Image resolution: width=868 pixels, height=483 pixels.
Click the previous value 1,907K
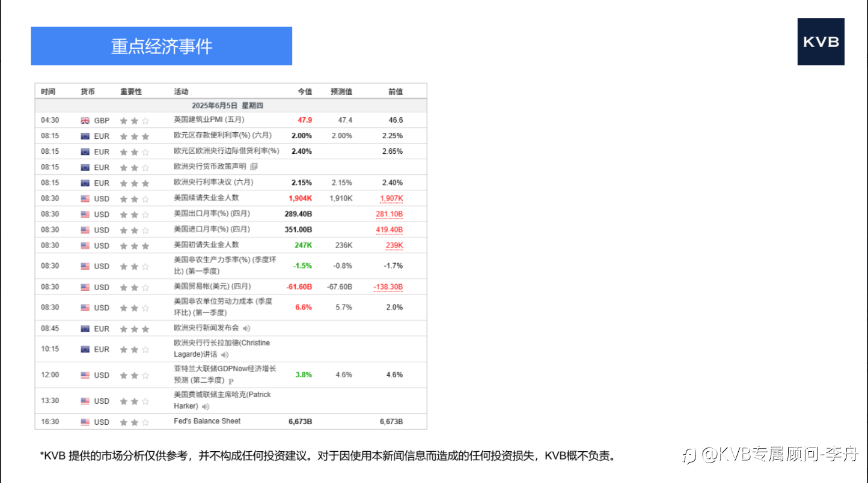(391, 198)
